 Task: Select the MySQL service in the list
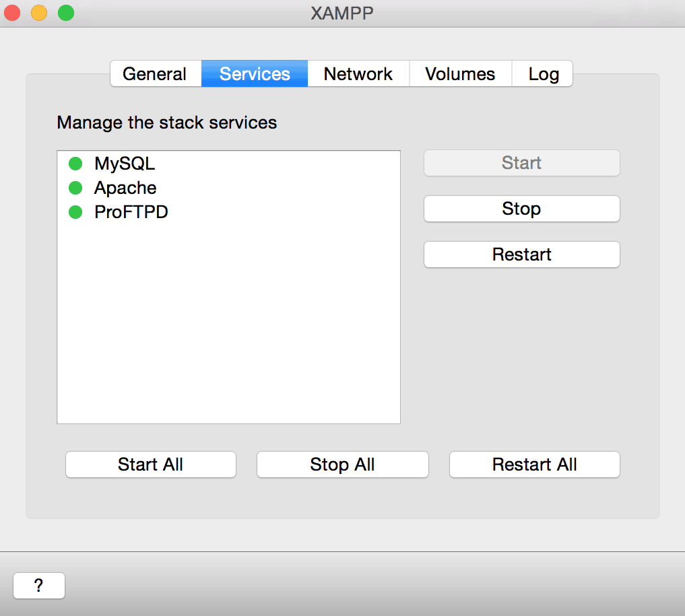click(124, 163)
